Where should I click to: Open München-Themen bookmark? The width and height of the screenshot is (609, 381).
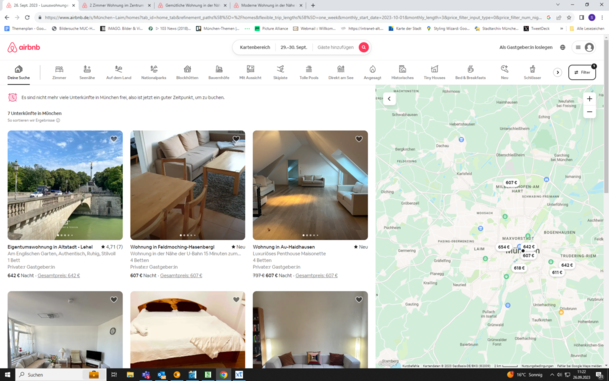tap(218, 28)
